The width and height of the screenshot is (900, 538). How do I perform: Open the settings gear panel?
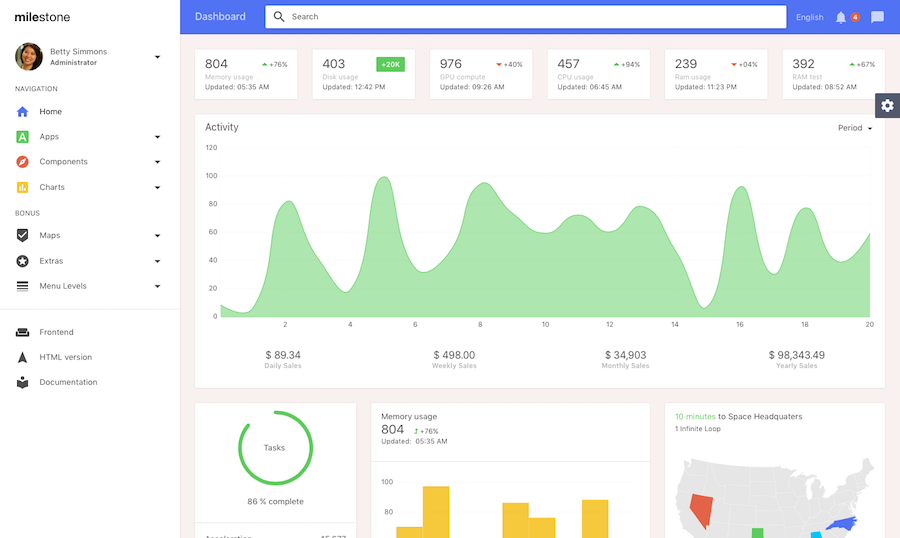(887, 105)
